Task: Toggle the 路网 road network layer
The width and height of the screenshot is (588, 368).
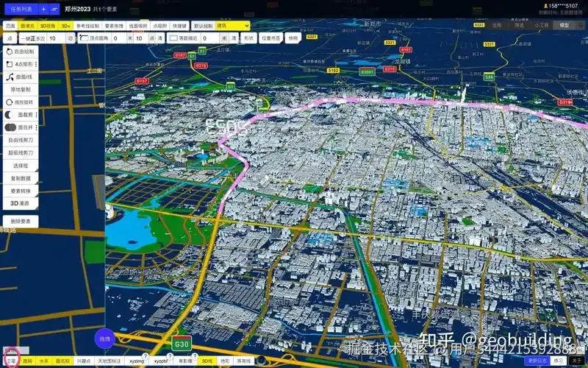Action: (x=27, y=361)
